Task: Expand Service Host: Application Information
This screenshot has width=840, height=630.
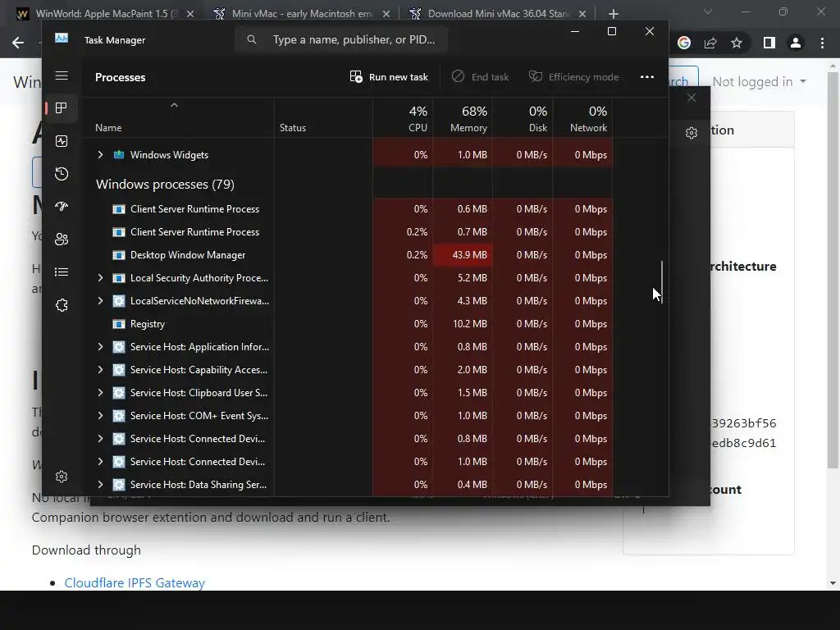Action: (100, 347)
